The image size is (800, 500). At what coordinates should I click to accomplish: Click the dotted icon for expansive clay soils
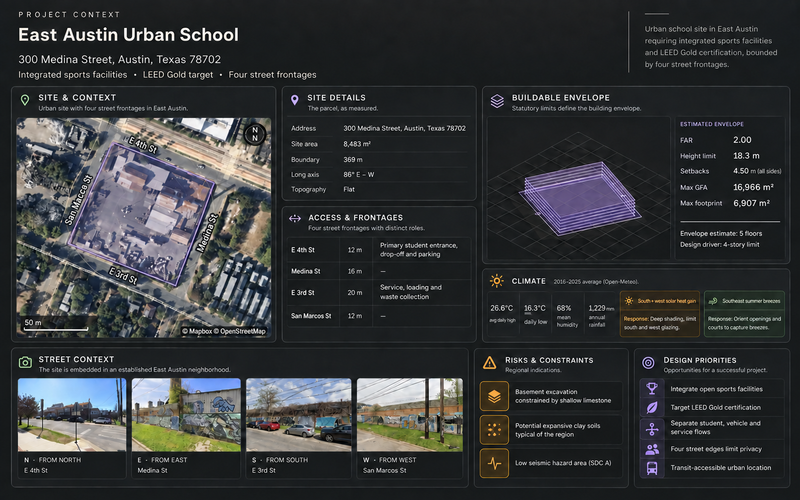494,430
